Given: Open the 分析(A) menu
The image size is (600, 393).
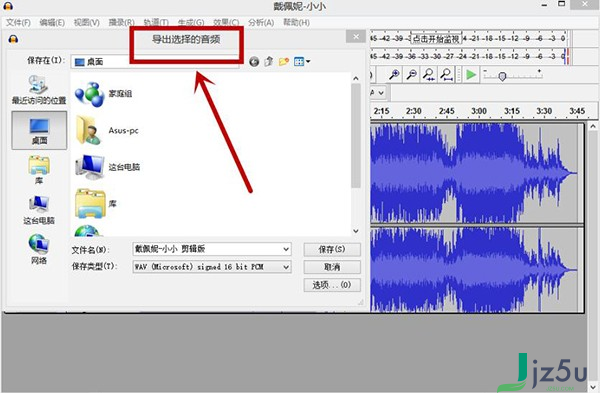Looking at the screenshot, I should tap(261, 23).
